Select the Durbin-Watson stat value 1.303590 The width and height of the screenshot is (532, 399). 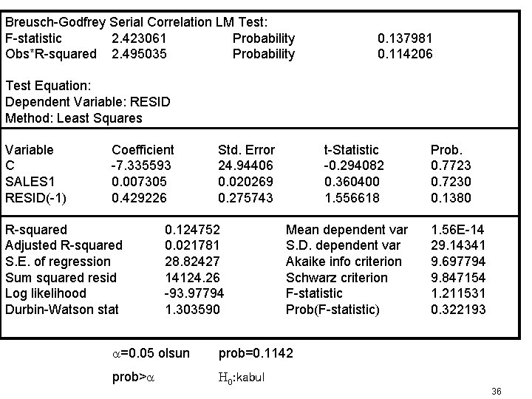click(x=192, y=310)
